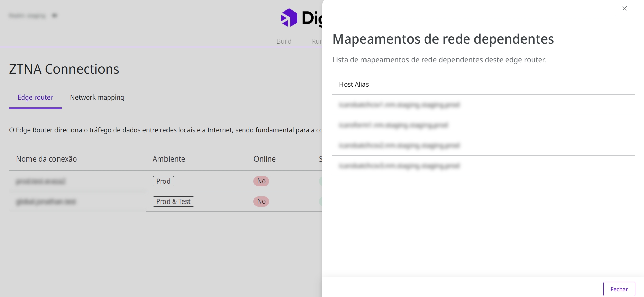This screenshot has width=644, height=297.
Task: Click the No online badge in Prod row
Action: click(261, 181)
